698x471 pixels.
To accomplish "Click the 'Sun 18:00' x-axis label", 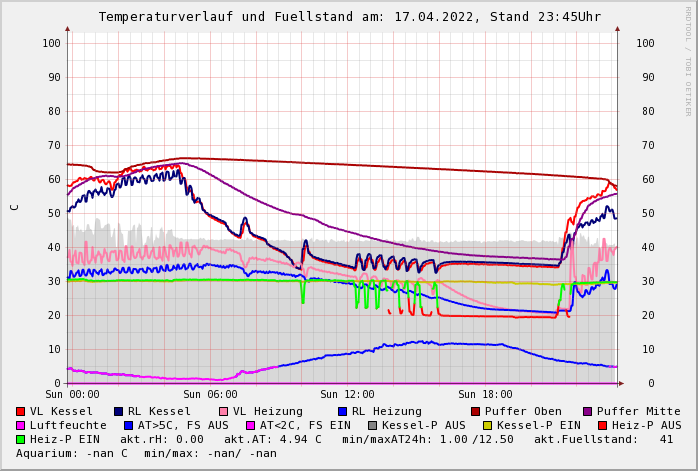I will tap(485, 394).
